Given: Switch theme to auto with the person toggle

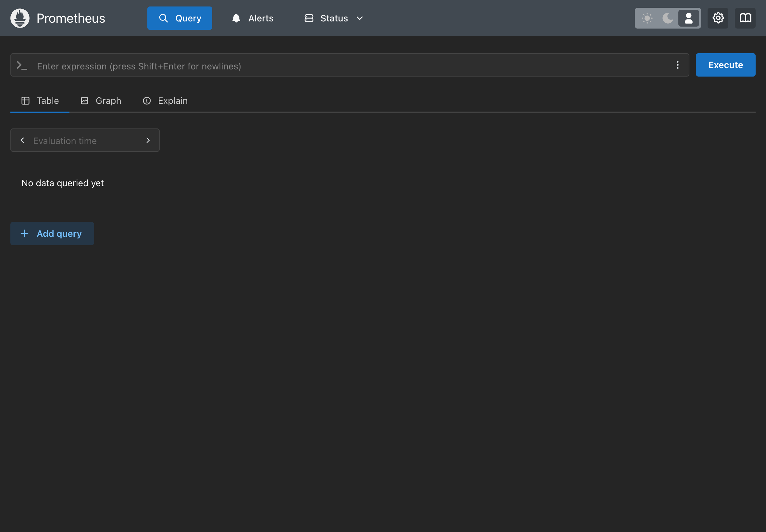Looking at the screenshot, I should (688, 18).
